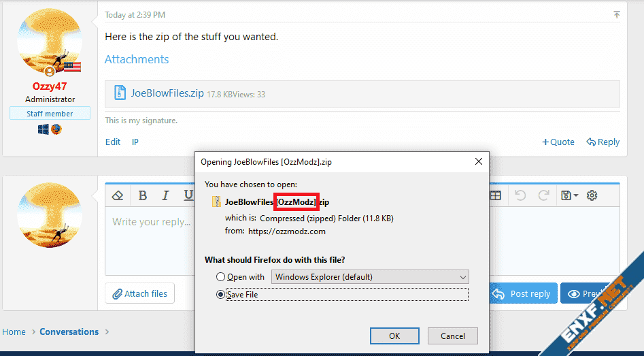The height and width of the screenshot is (356, 644).
Task: Open the JoeBlowFiles.zip attachment link
Action: [x=167, y=93]
